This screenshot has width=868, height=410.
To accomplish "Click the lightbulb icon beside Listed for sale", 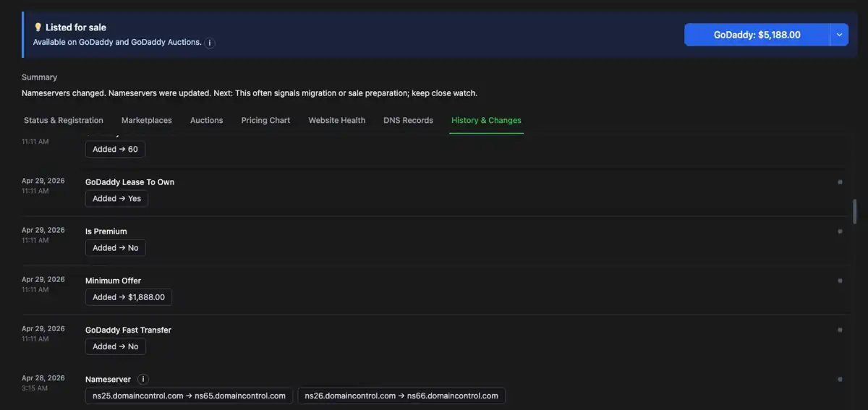I will [38, 27].
